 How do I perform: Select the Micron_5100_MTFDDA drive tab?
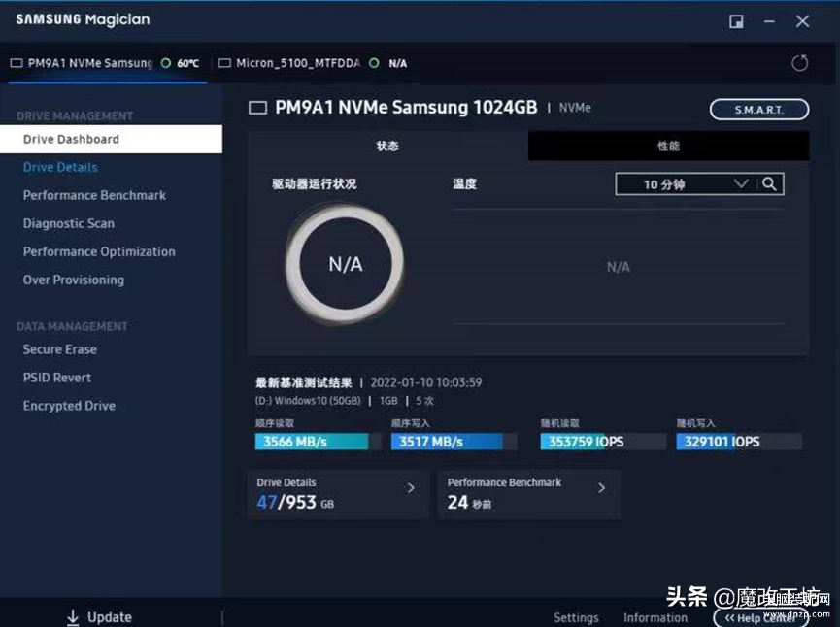pos(314,63)
